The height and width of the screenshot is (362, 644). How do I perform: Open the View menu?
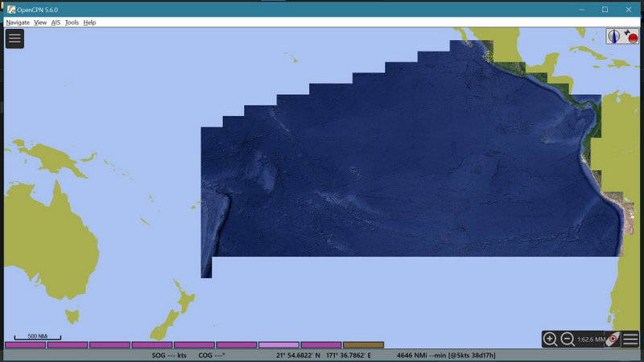40,23
